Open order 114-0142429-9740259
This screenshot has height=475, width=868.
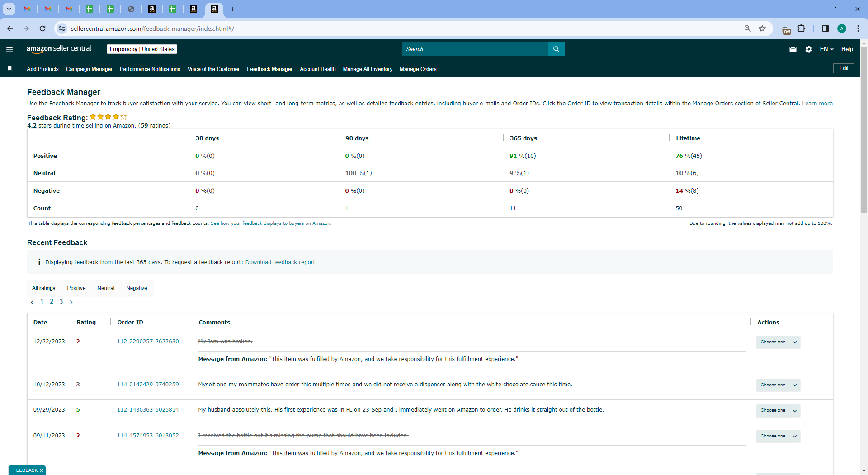click(148, 385)
